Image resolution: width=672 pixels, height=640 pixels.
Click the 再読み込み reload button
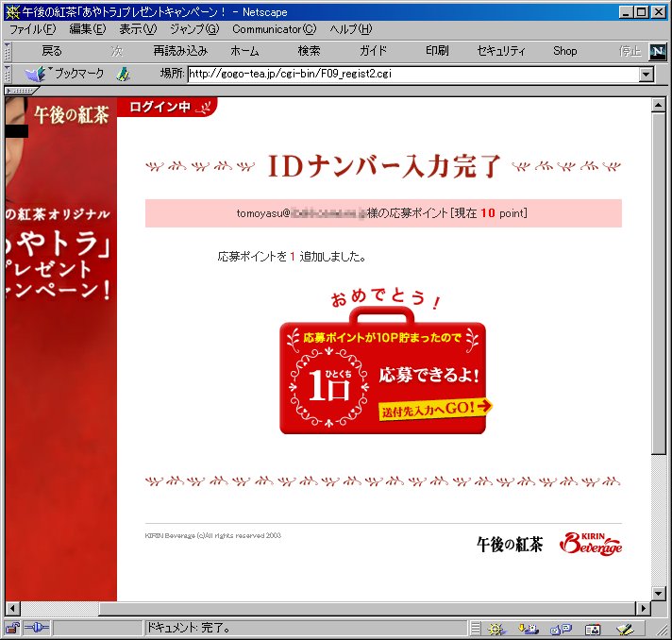point(180,51)
